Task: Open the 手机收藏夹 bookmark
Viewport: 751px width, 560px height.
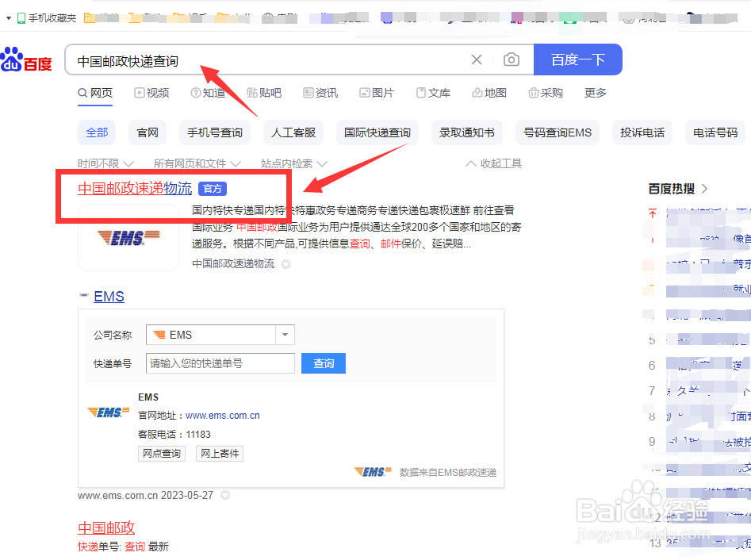Action: [x=47, y=18]
